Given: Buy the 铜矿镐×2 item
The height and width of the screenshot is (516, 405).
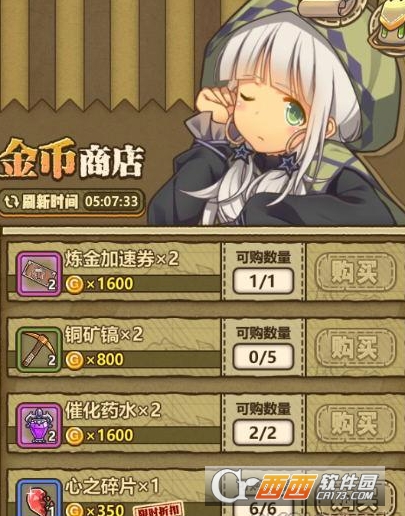Looking at the screenshot, I should coord(355,348).
